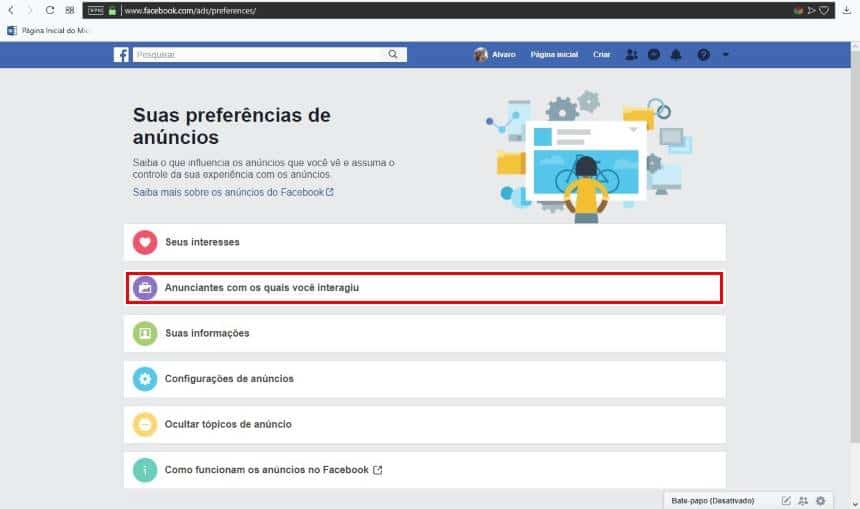This screenshot has width=860, height=509.
Task: Open the notifications bell icon
Action: tap(676, 54)
